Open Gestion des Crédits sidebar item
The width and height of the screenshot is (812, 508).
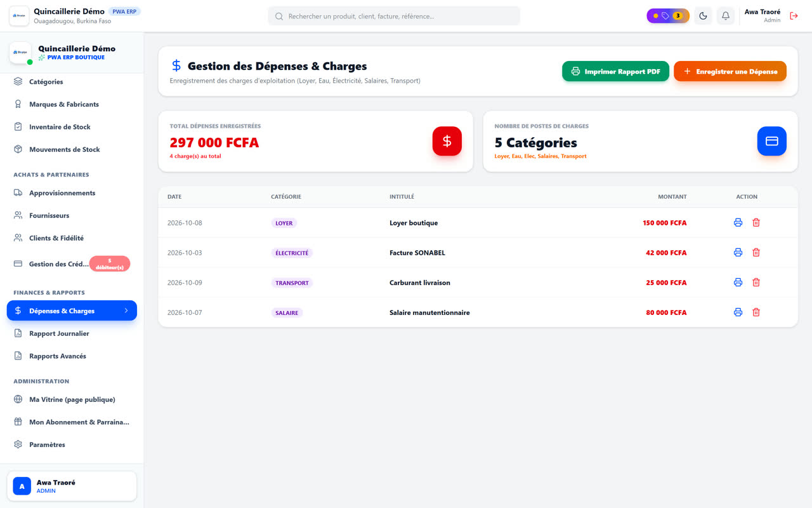click(x=72, y=264)
